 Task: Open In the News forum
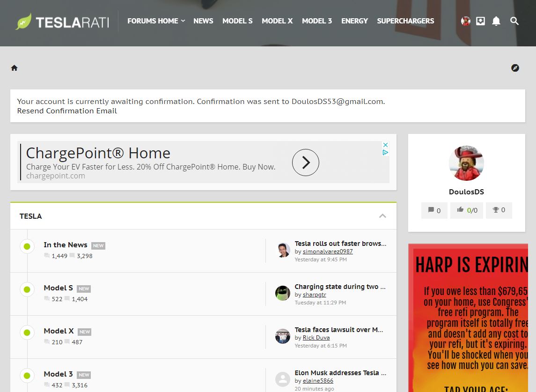(65, 245)
